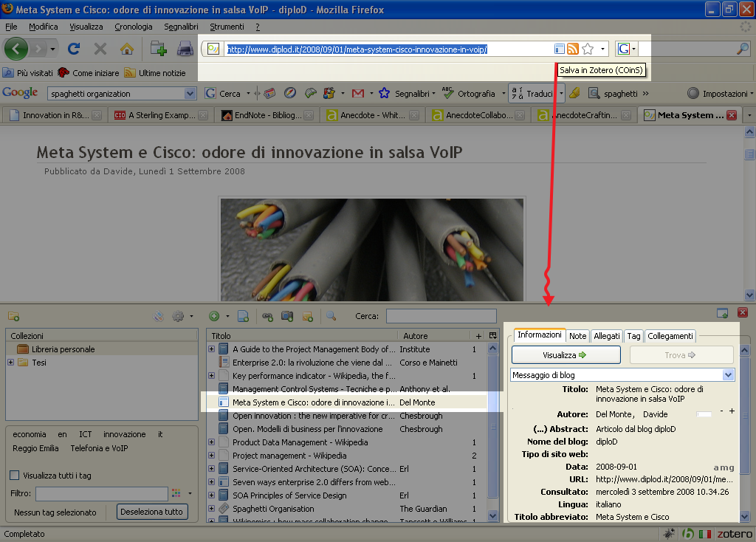Image resolution: width=756 pixels, height=542 pixels.
Task: Bookmark the page with the star icon
Action: [x=588, y=49]
